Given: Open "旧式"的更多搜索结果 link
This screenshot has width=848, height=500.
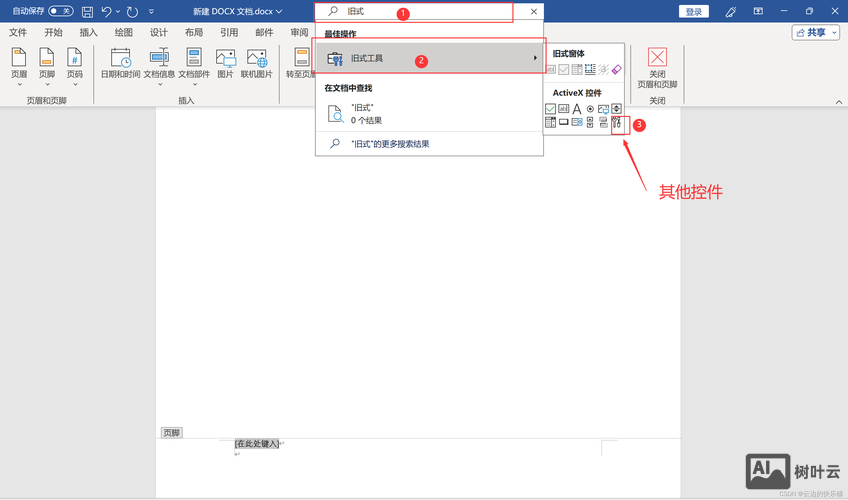Looking at the screenshot, I should (x=390, y=144).
